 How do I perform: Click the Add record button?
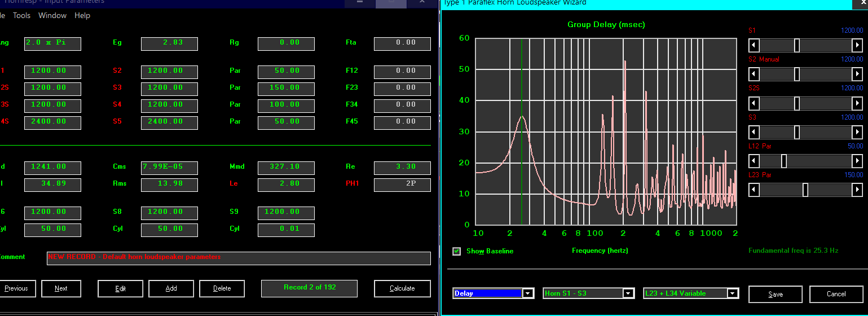tap(171, 288)
